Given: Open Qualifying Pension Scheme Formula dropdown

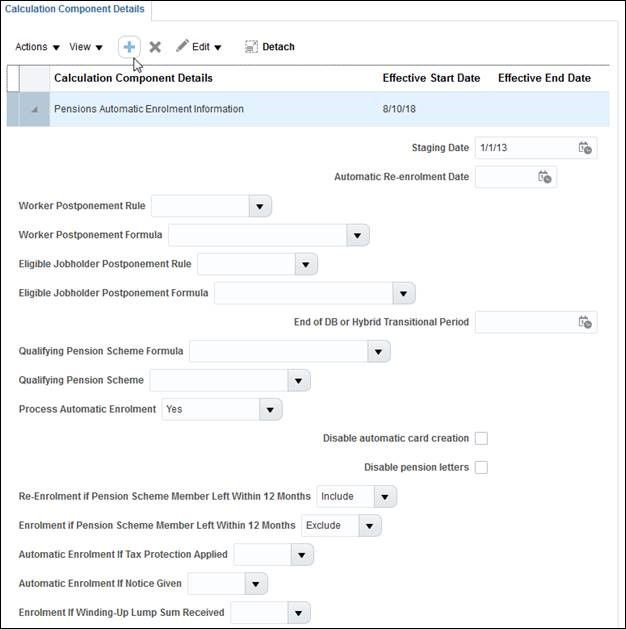Looking at the screenshot, I should click(378, 351).
